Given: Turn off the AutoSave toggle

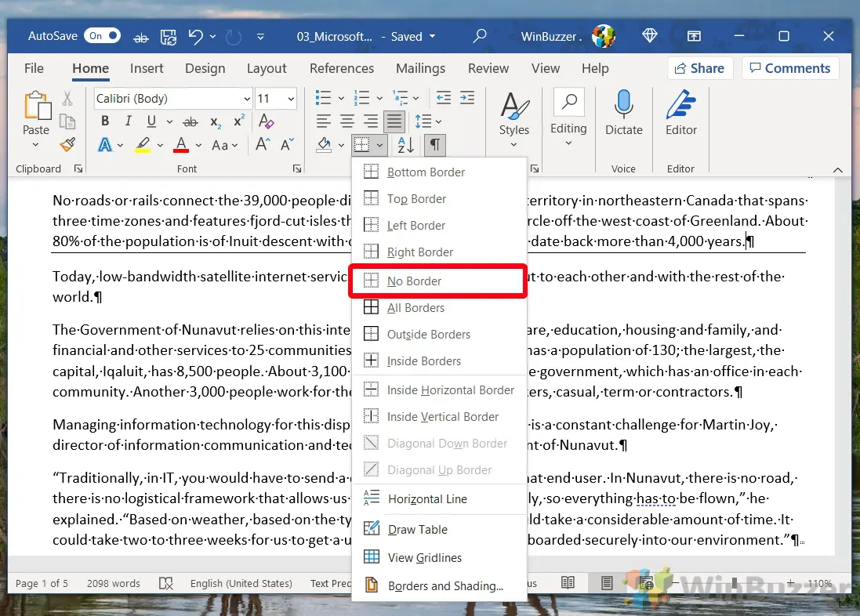Looking at the screenshot, I should click(103, 36).
